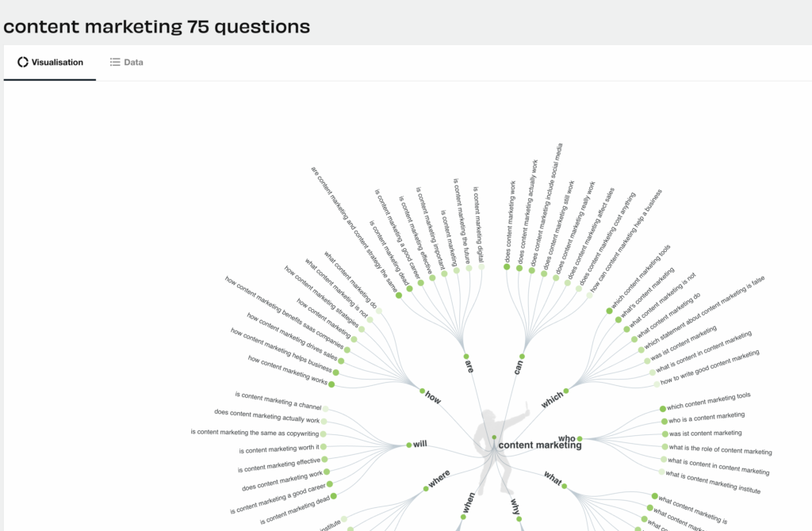Click the Data list icon
This screenshot has width=812, height=531.
click(115, 62)
